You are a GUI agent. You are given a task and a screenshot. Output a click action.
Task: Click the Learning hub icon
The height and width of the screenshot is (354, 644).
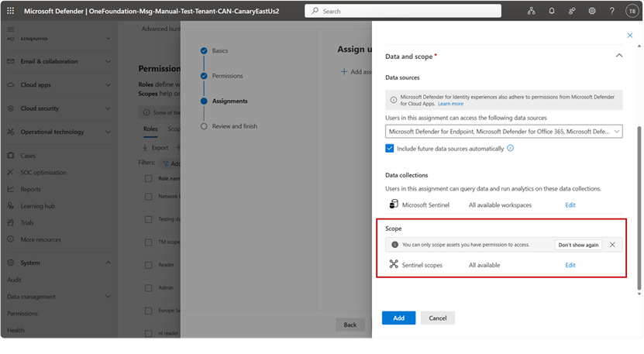click(11, 206)
